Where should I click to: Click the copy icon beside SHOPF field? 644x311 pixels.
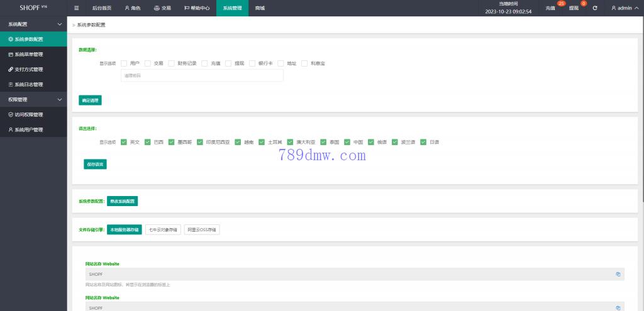click(x=618, y=275)
